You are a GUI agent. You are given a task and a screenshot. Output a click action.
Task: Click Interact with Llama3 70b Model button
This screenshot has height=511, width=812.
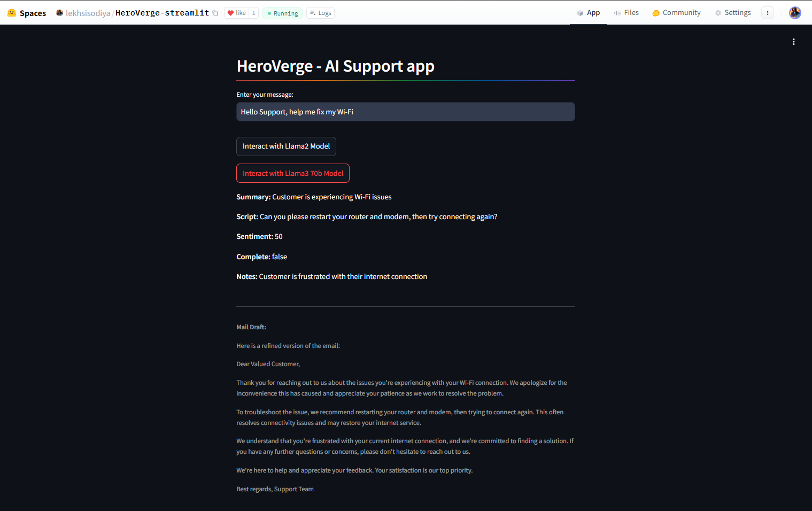coord(293,173)
